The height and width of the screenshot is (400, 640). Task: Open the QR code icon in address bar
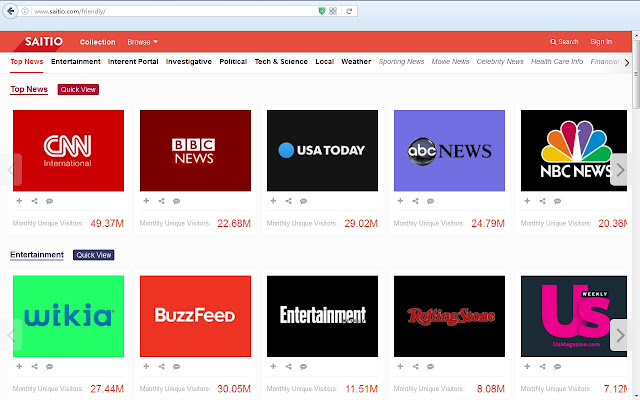[x=333, y=11]
